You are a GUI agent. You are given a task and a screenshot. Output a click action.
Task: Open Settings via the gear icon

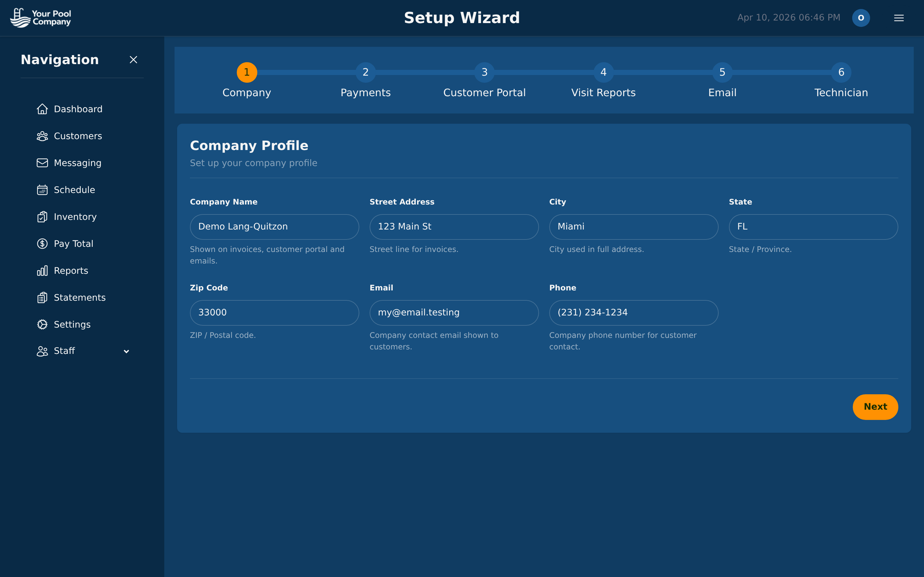click(x=42, y=324)
